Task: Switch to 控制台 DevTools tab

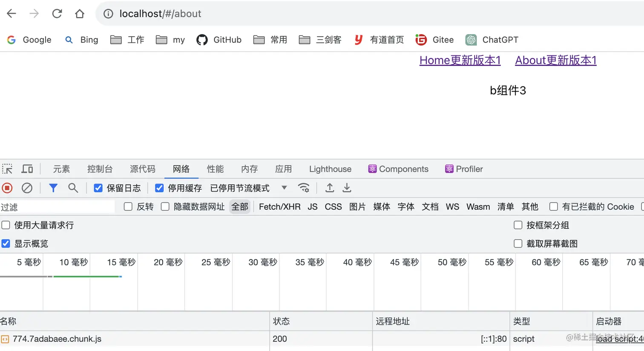Action: tap(100, 169)
